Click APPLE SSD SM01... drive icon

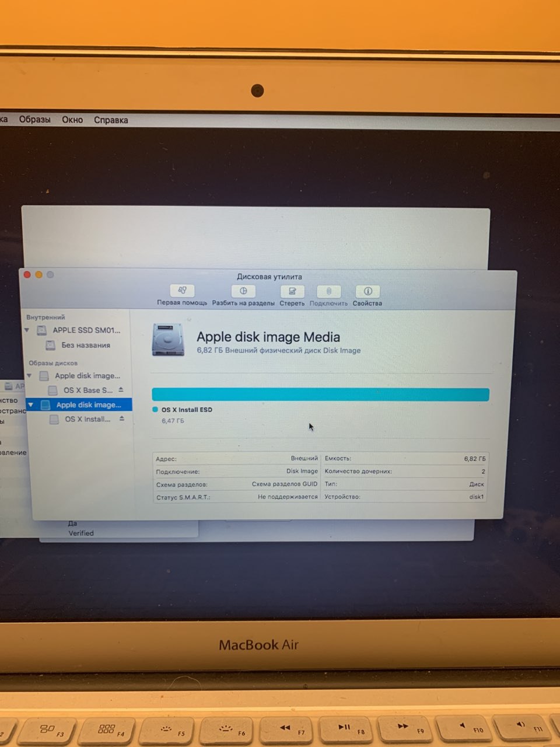click(x=41, y=330)
